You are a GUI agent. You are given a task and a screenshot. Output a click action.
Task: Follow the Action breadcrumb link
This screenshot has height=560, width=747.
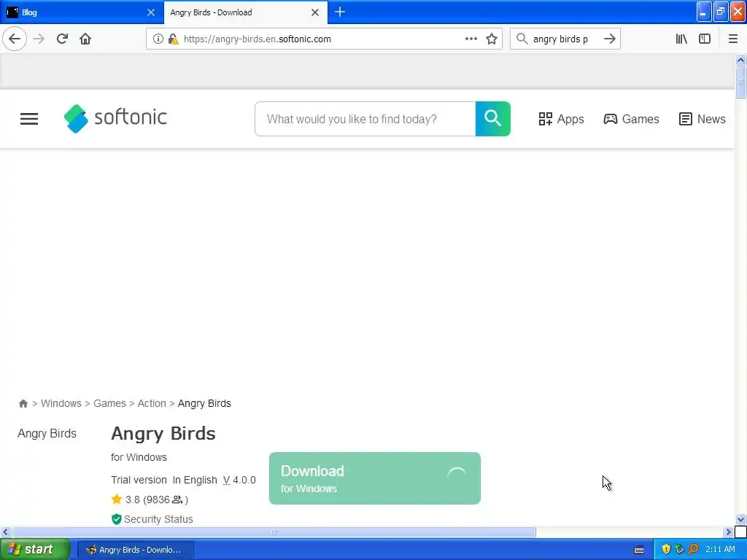(x=152, y=403)
